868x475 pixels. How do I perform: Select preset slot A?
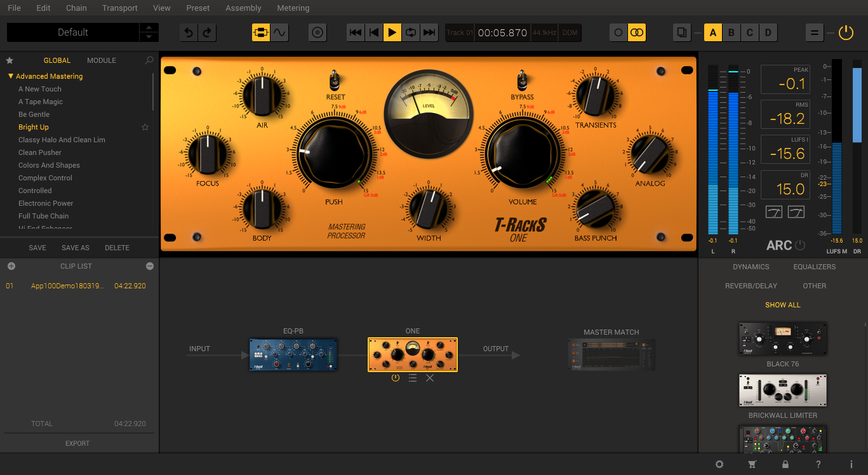(x=713, y=32)
